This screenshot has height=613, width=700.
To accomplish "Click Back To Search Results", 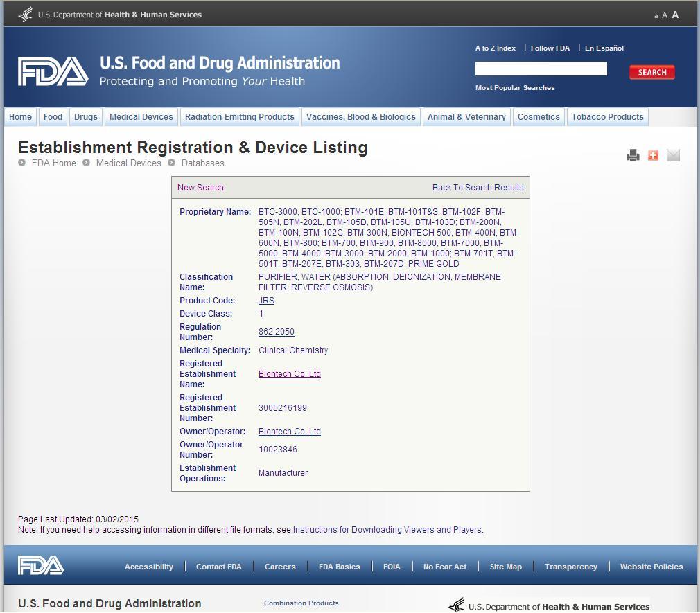I will tap(478, 188).
